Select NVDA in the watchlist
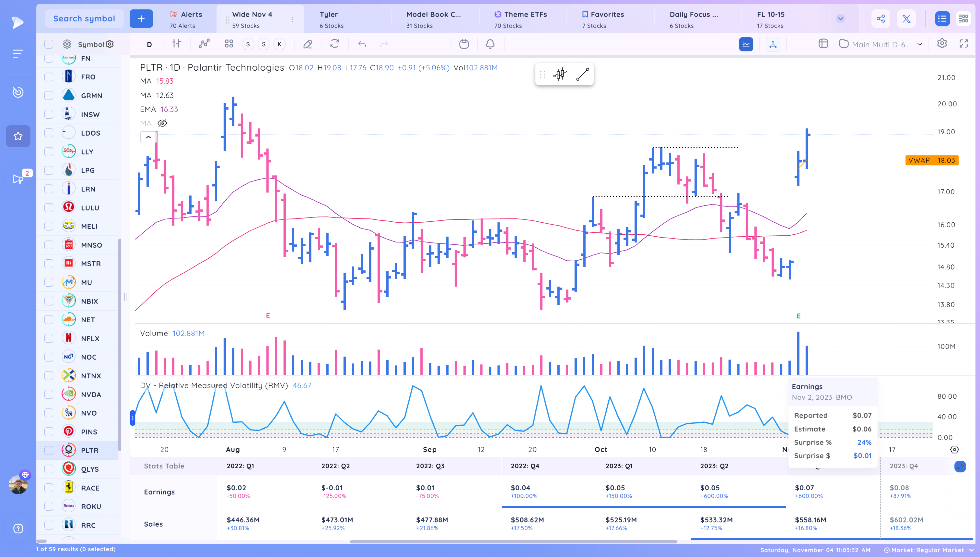Viewport: 980px width, 557px height. (91, 394)
